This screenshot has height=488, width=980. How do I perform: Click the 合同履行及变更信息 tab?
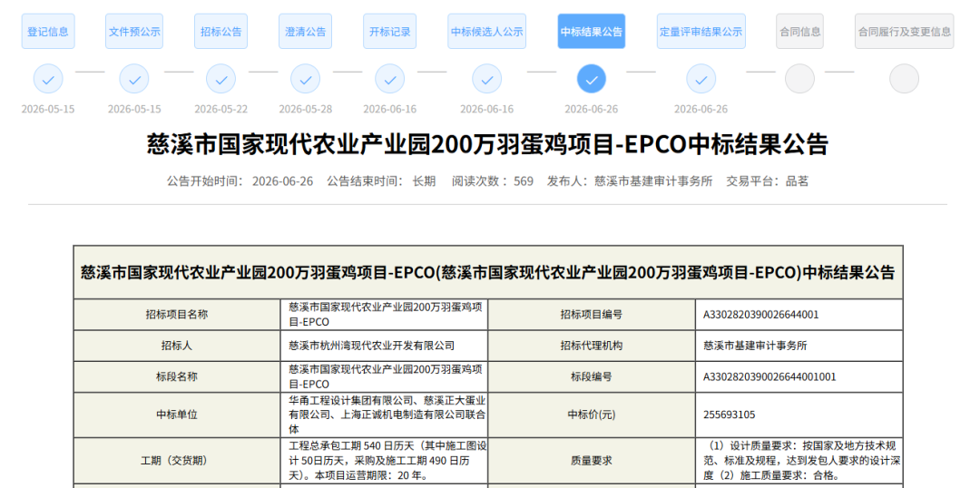point(905,31)
